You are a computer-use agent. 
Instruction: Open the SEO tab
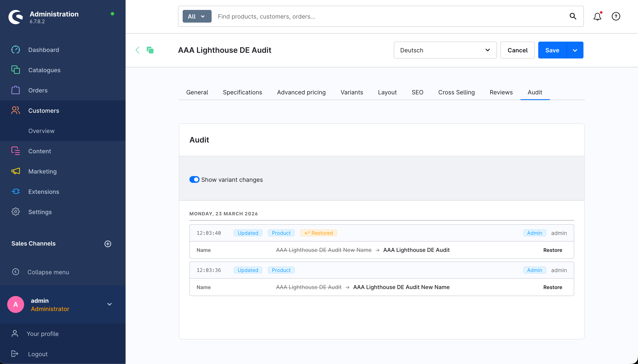coord(417,92)
